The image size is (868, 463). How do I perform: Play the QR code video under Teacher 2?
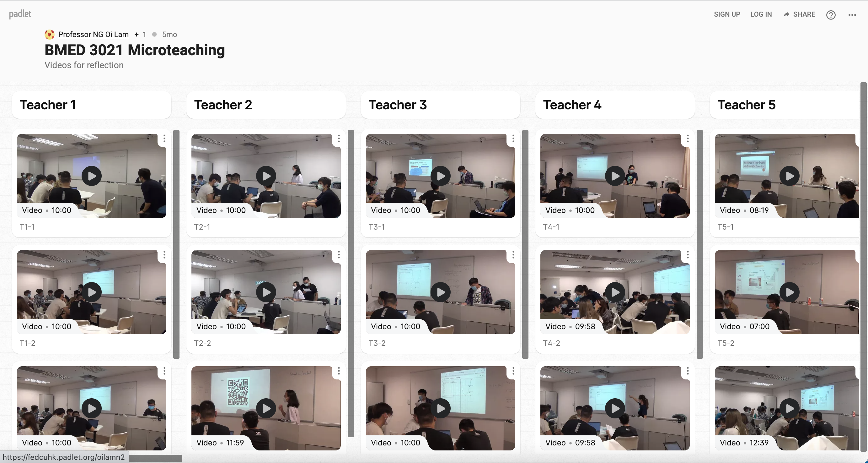[x=266, y=408]
